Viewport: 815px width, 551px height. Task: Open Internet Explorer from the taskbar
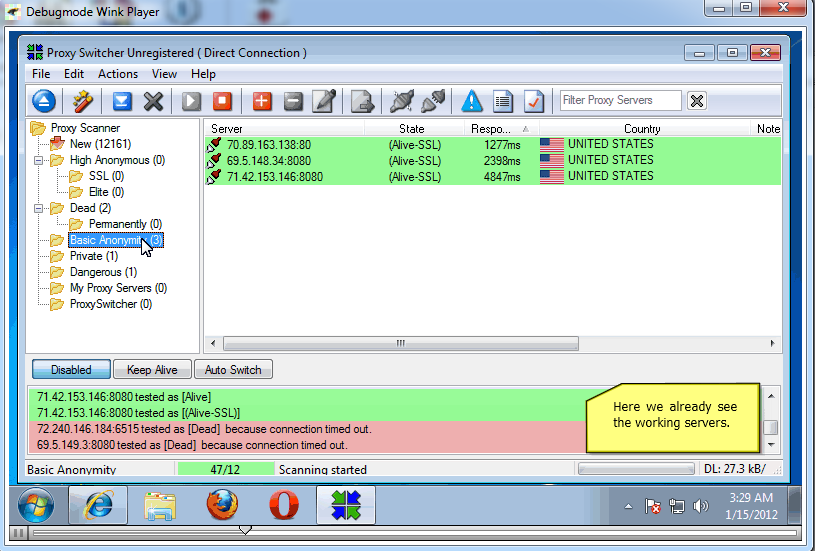coord(98,505)
